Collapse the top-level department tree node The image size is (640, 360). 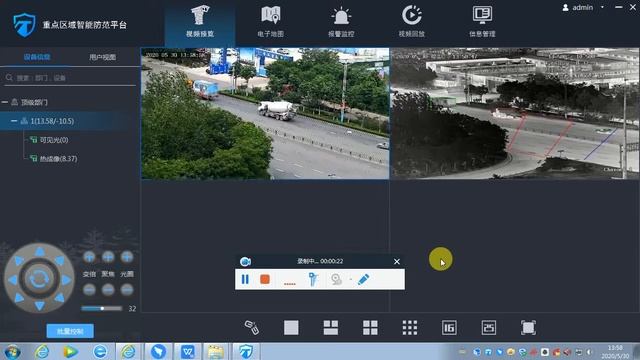(5, 102)
